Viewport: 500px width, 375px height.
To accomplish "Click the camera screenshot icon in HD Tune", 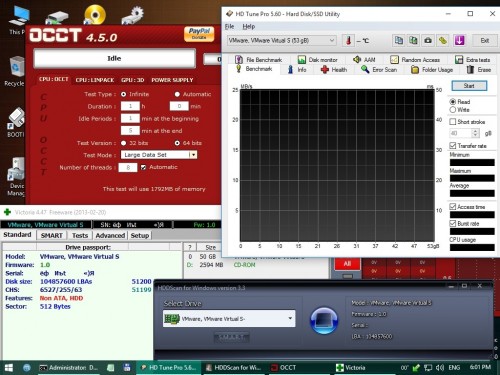I will coord(428,41).
